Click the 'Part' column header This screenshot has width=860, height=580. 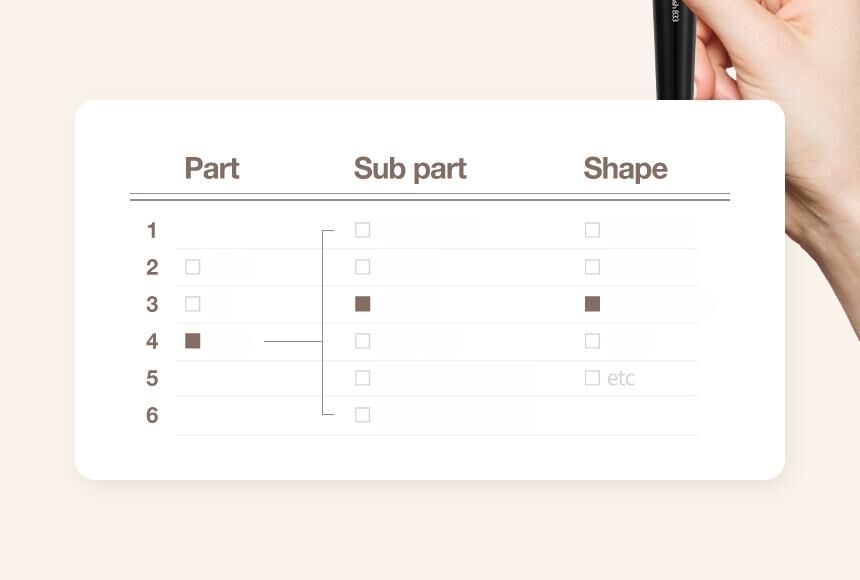[x=212, y=168]
